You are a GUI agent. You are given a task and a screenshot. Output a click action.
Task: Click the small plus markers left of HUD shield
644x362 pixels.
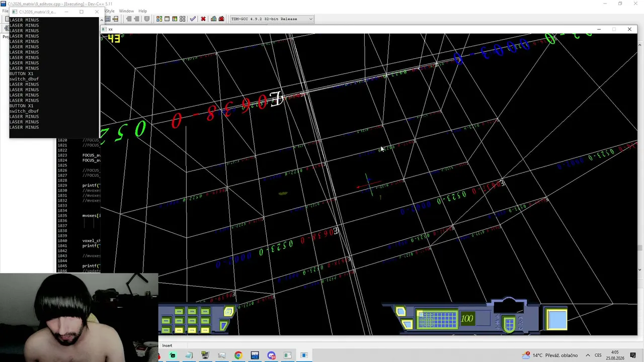click(x=497, y=322)
